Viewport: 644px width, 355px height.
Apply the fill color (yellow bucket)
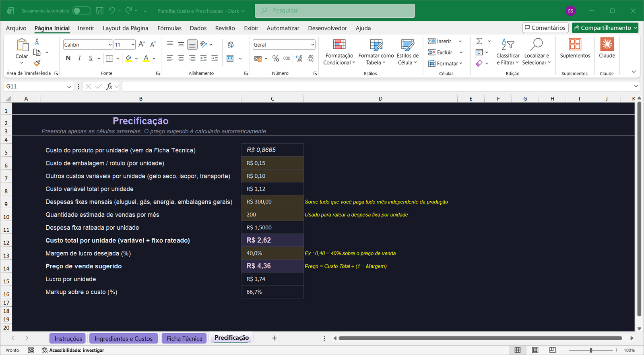128,58
